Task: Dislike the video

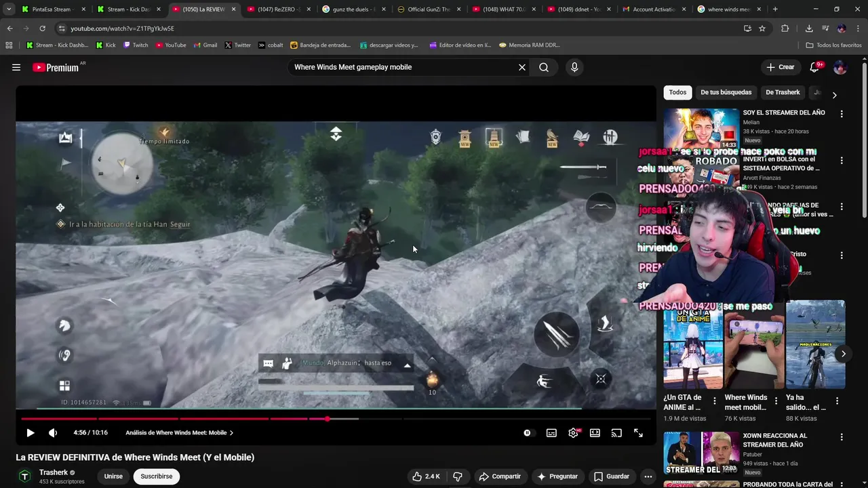Action: pos(458,476)
